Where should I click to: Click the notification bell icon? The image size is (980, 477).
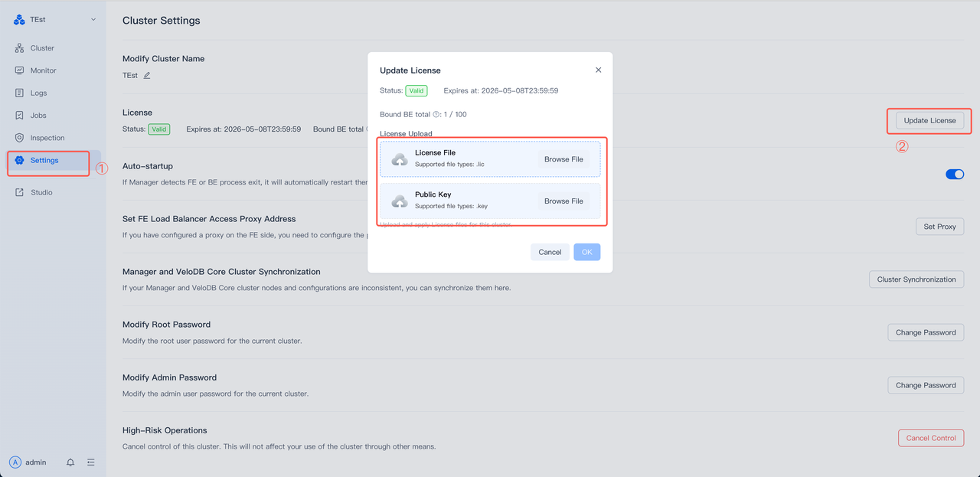click(70, 462)
